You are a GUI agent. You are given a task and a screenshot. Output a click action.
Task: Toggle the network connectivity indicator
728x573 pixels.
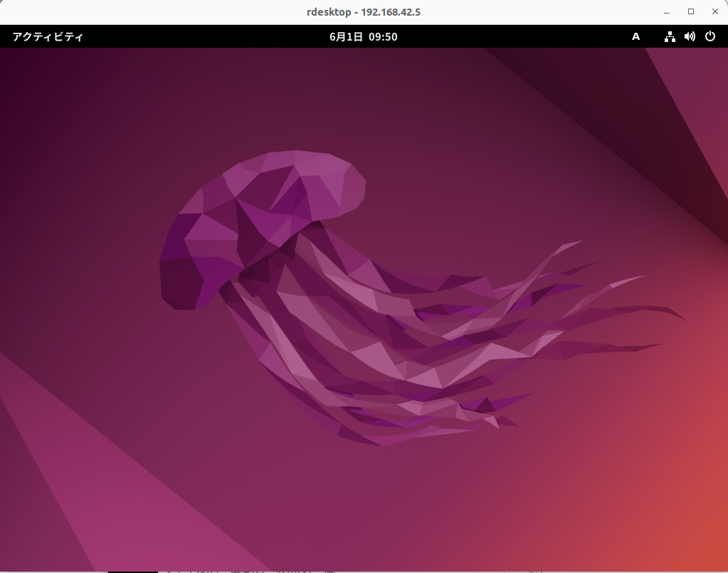pyautogui.click(x=669, y=36)
